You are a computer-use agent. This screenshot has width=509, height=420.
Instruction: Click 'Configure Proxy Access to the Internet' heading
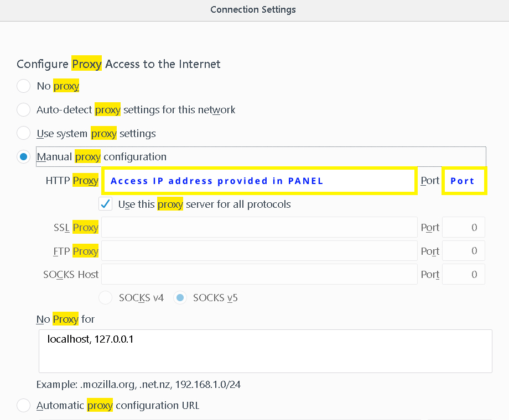118,64
